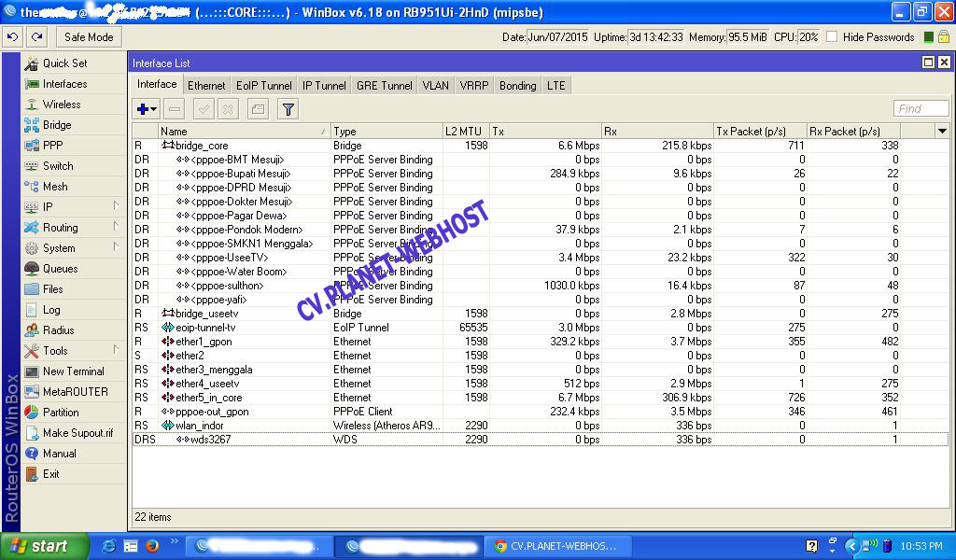Click the redo arrow icon
Viewport: 956px width, 560px height.
click(36, 37)
